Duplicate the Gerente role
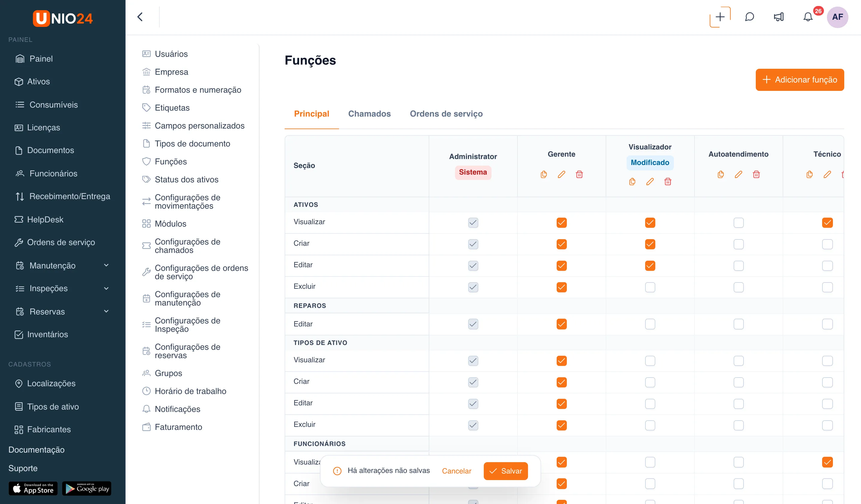The width and height of the screenshot is (861, 504). (x=544, y=174)
